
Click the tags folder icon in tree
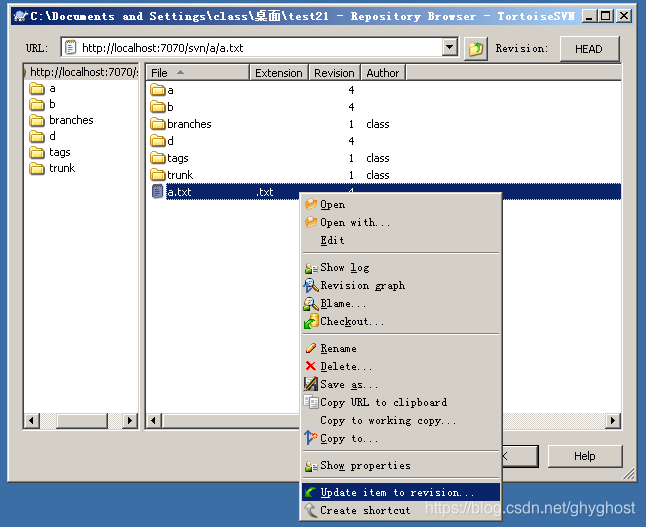[37, 152]
